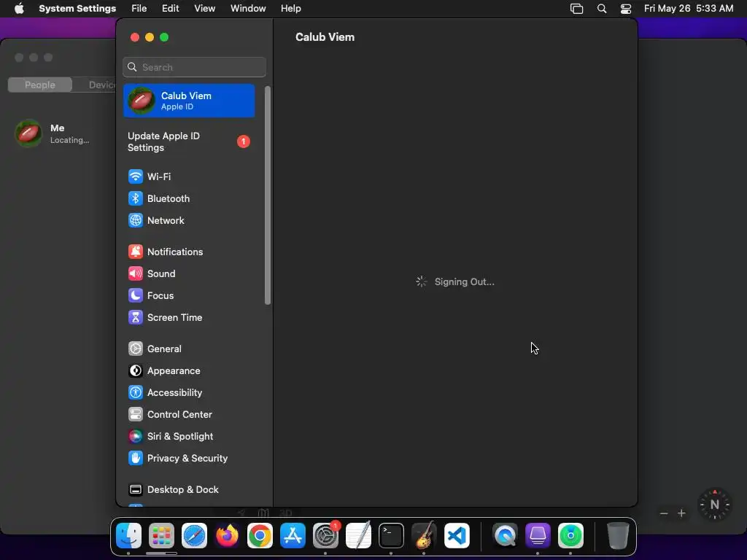Select Calub Viem Apple ID row
747x560 pixels.
189,101
